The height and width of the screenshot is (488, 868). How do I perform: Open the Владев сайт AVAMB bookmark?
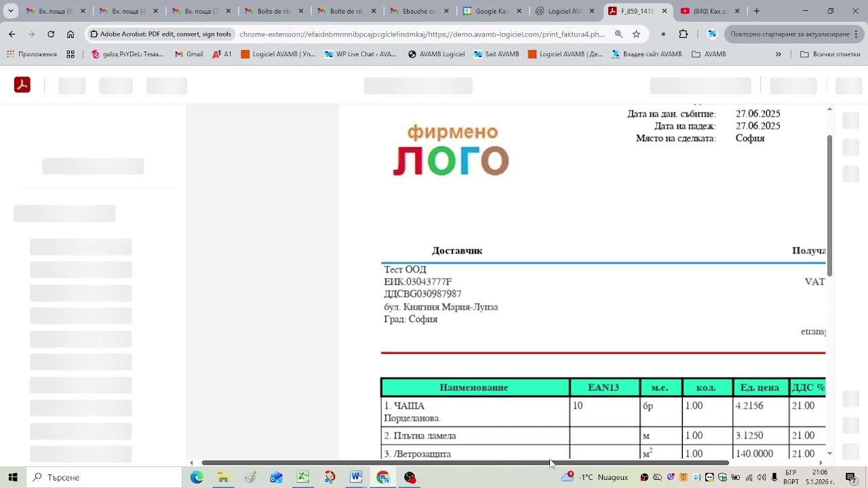[646, 54]
